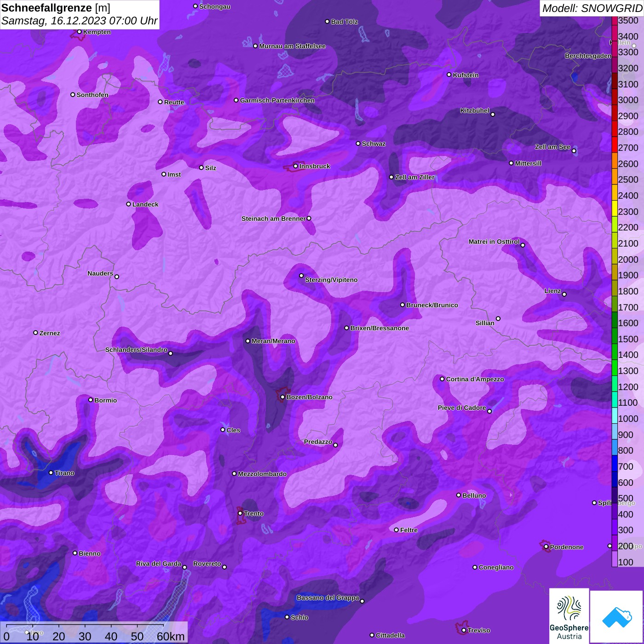Click the 60km scale bar label
This screenshot has height=644, width=644.
click(171, 636)
